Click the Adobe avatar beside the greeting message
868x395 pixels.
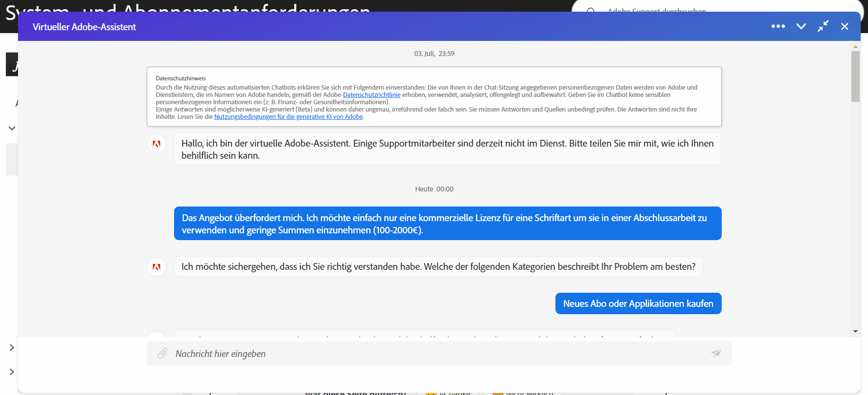pyautogui.click(x=157, y=144)
